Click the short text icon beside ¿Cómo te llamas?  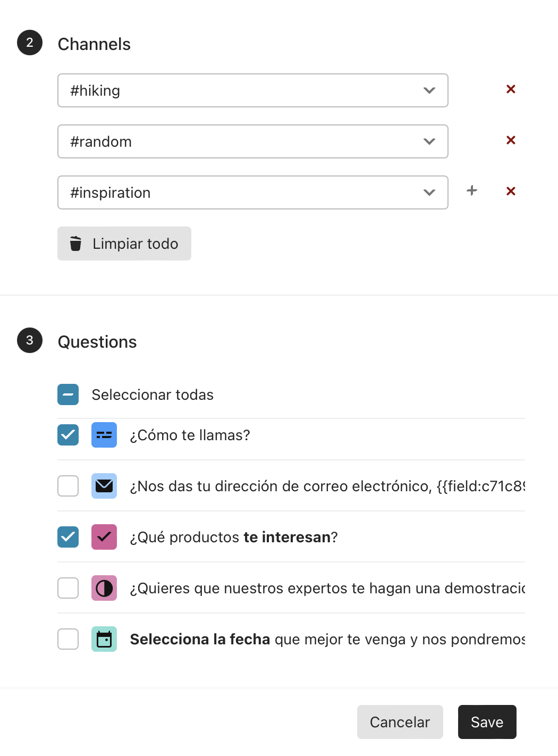pos(104,435)
